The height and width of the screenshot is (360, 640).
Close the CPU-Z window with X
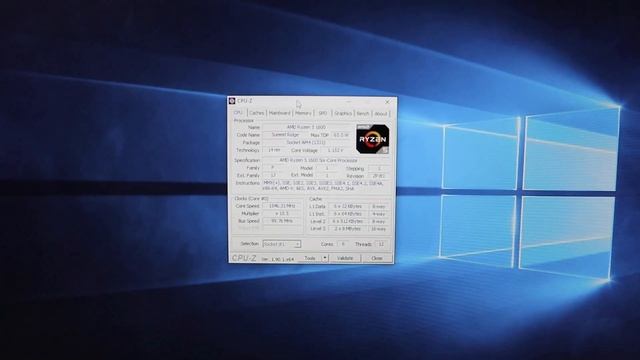click(387, 102)
